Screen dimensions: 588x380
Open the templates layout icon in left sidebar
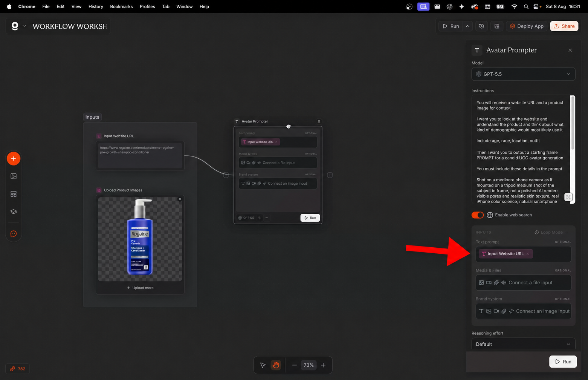[14, 194]
